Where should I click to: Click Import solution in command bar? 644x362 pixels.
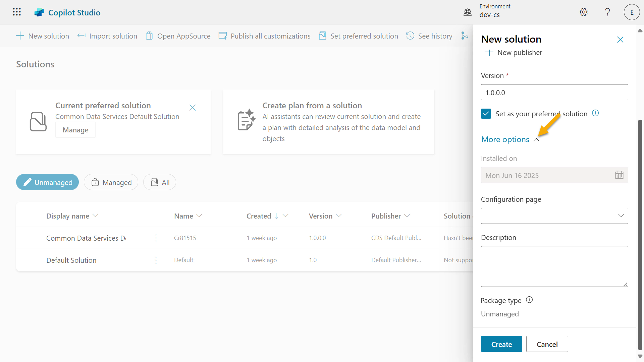coord(107,36)
